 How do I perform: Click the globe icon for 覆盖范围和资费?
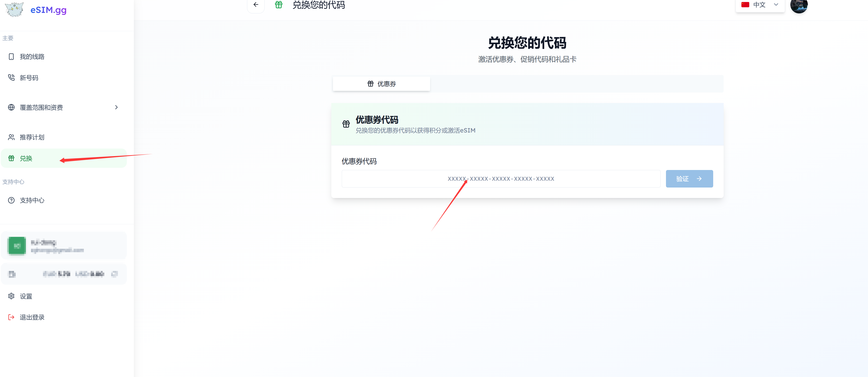11,108
